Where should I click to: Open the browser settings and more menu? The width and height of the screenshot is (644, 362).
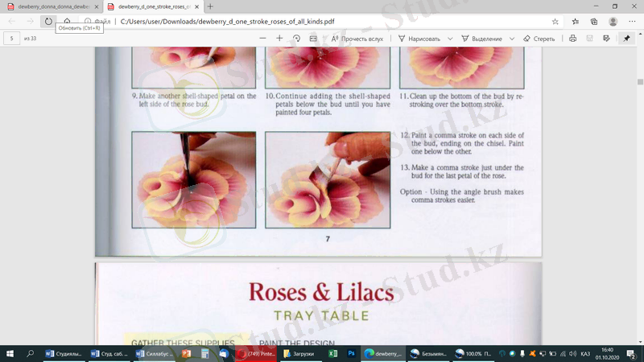point(632,22)
